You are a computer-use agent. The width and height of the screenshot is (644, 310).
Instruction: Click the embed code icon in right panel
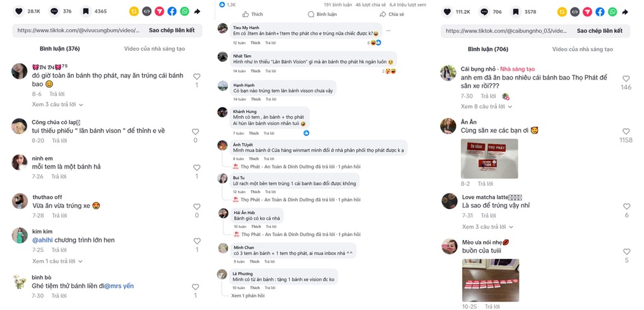[x=575, y=12]
